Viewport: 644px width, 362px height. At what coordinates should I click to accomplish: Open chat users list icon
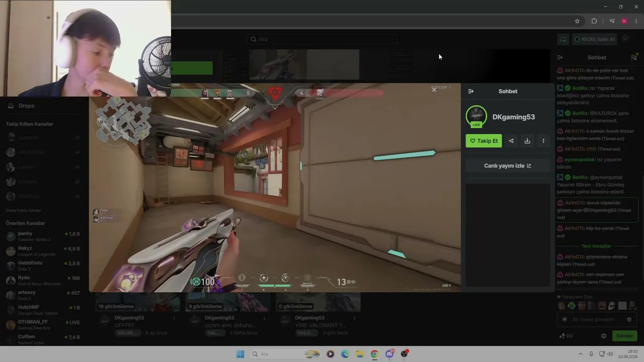coord(633,57)
